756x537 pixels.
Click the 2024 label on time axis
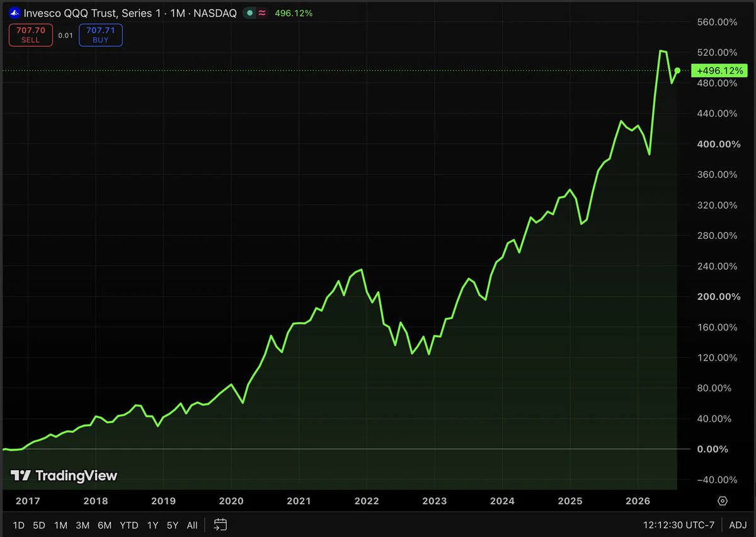[x=502, y=501]
